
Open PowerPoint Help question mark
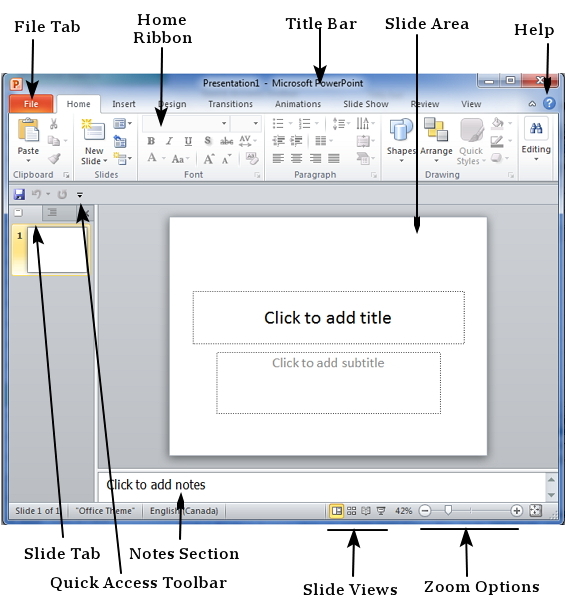tap(549, 103)
